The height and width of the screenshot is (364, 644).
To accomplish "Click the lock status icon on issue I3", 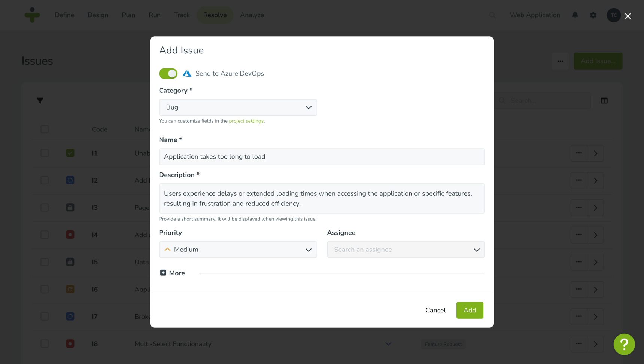I will coord(70,207).
